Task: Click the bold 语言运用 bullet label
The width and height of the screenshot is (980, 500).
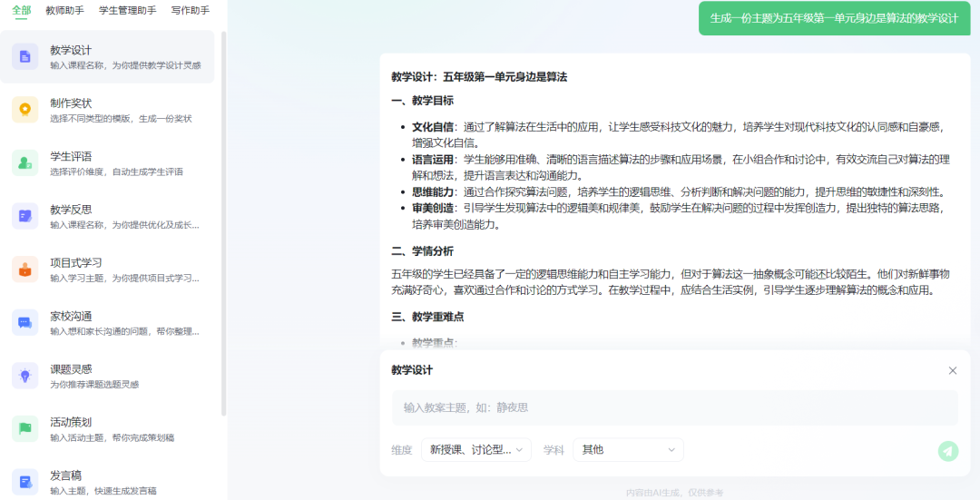Action: pyautogui.click(x=433, y=160)
